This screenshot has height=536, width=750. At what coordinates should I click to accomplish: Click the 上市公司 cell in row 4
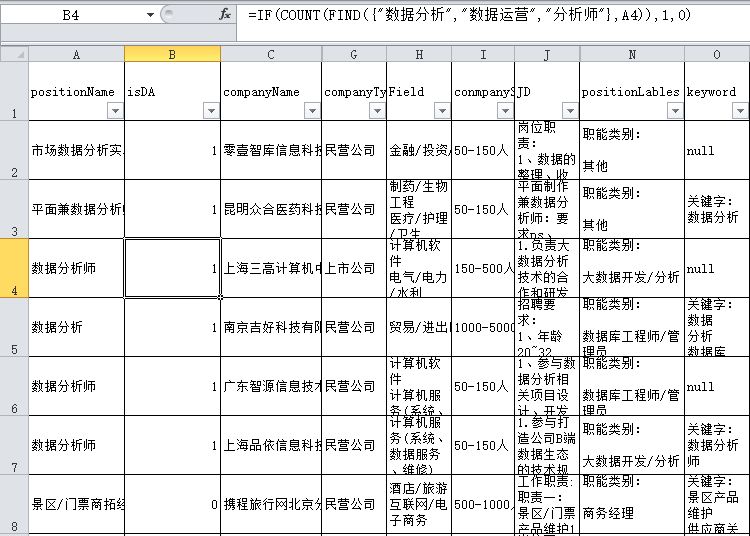354,268
